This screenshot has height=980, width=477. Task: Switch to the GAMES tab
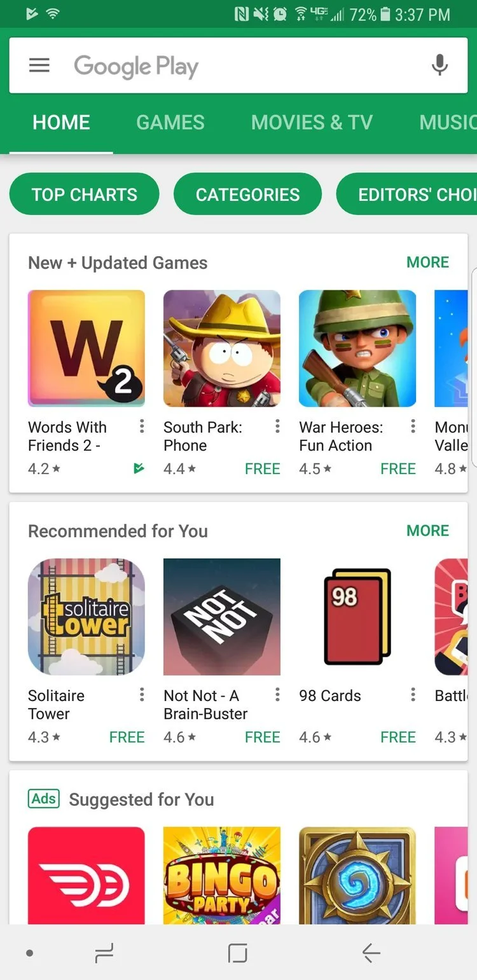click(170, 122)
